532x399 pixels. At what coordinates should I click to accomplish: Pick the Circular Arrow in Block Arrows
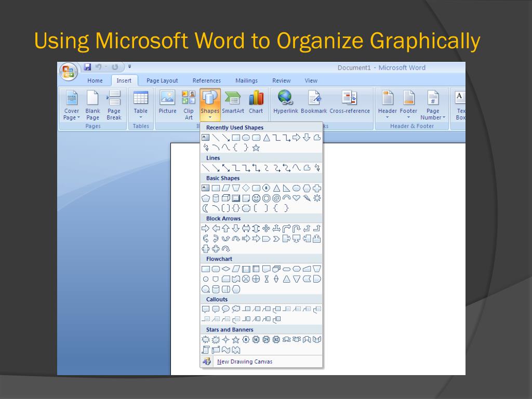pyautogui.click(x=225, y=249)
